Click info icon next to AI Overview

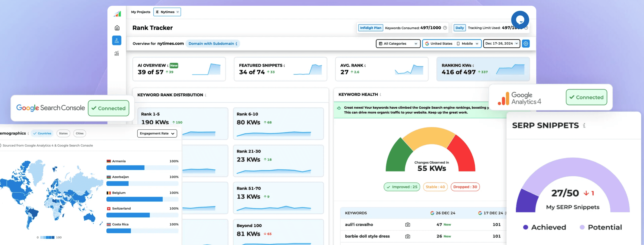click(168, 66)
